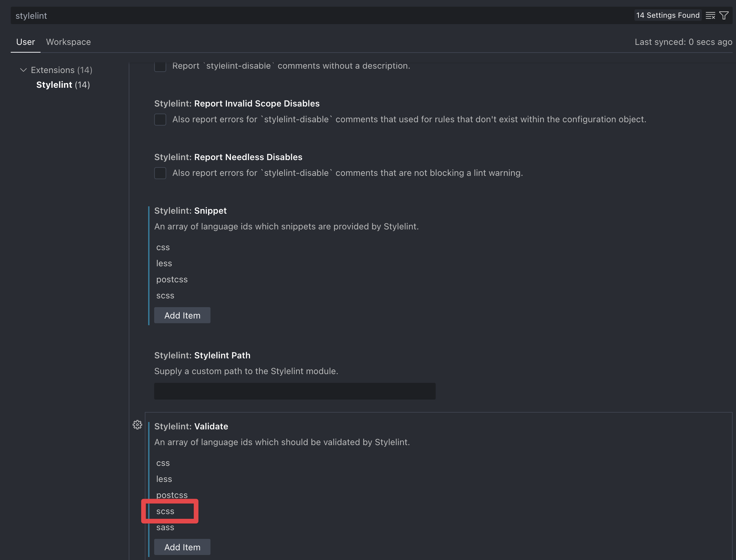Switch to the User settings tab
Viewport: 736px width, 560px height.
pyautogui.click(x=25, y=42)
